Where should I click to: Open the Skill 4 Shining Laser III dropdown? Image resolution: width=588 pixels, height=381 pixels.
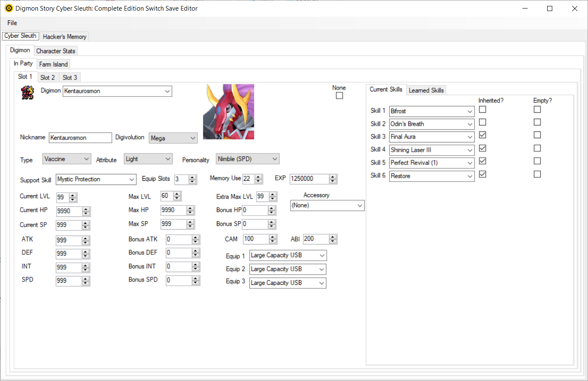click(432, 150)
